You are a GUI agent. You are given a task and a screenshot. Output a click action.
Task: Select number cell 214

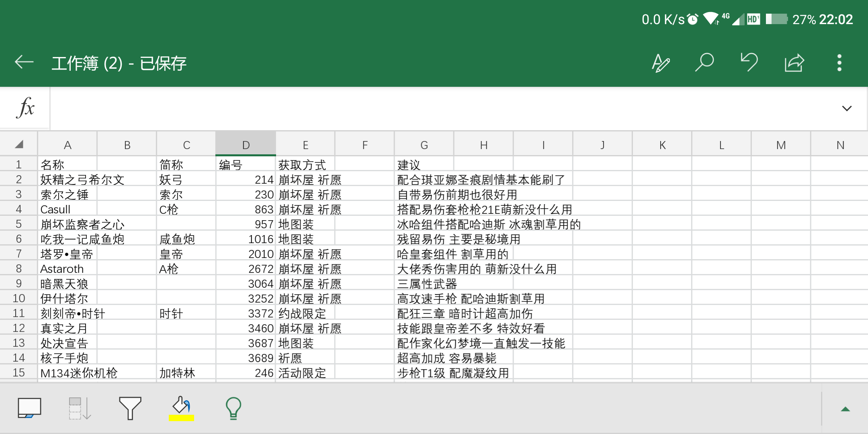click(x=246, y=179)
